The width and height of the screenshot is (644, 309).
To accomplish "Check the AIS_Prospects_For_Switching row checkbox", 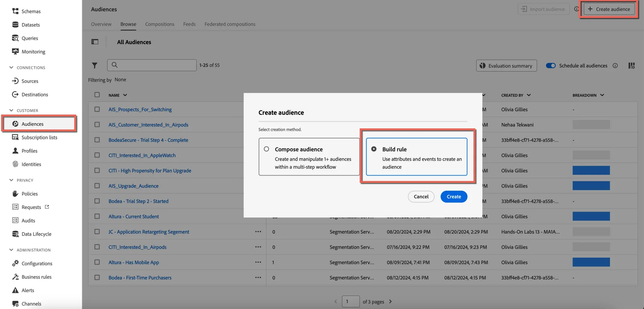I will click(x=97, y=109).
